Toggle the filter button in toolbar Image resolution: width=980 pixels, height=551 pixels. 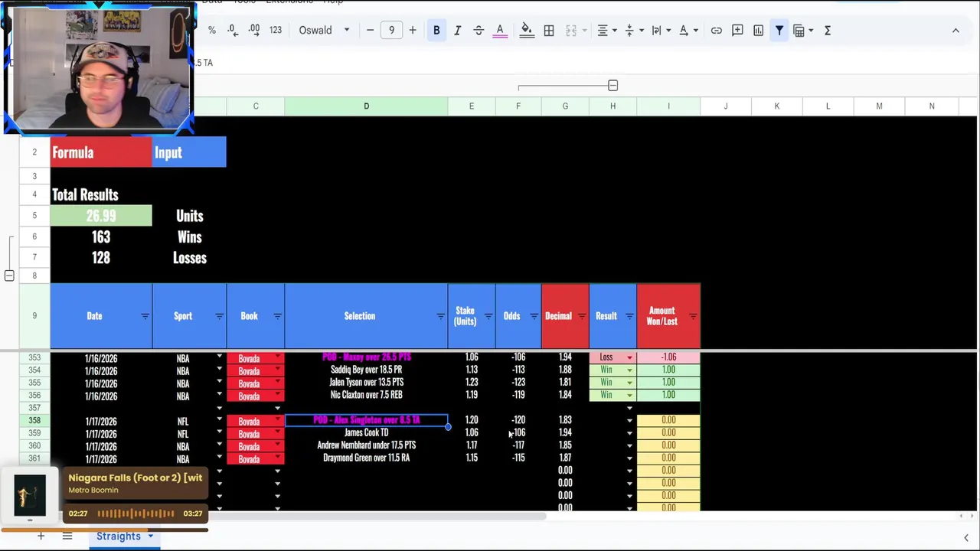pos(779,31)
